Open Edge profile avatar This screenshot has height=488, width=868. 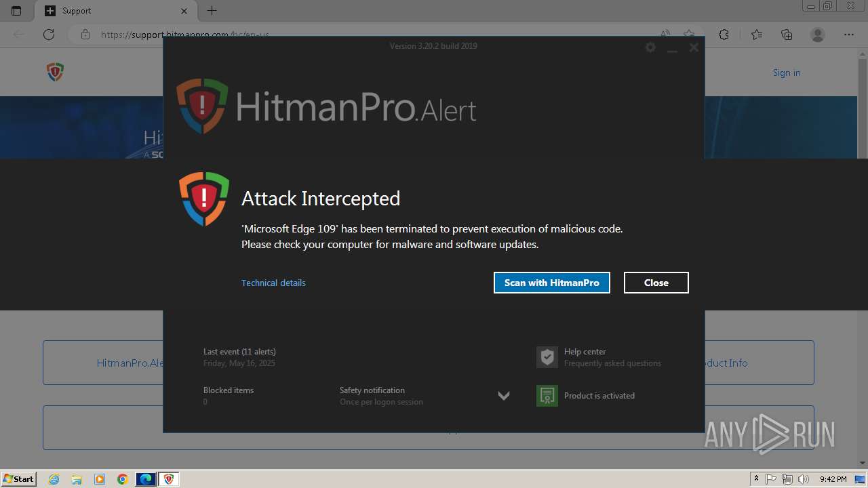click(818, 35)
